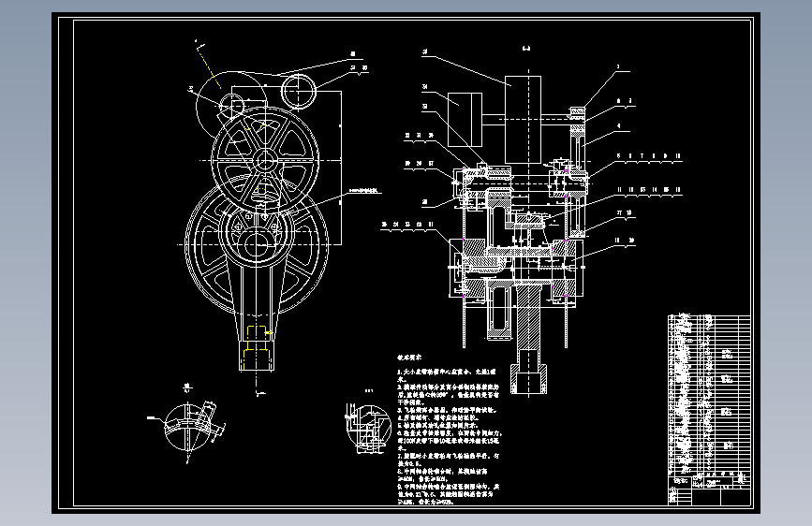This screenshot has height=526, width=812.
Task: Click the hatched slider socket below the section view
Action: pyautogui.click(x=528, y=379)
